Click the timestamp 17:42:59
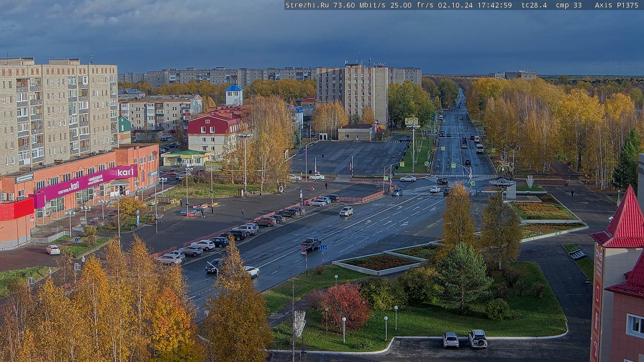Viewport: 644px width, 362px height. 494,5
